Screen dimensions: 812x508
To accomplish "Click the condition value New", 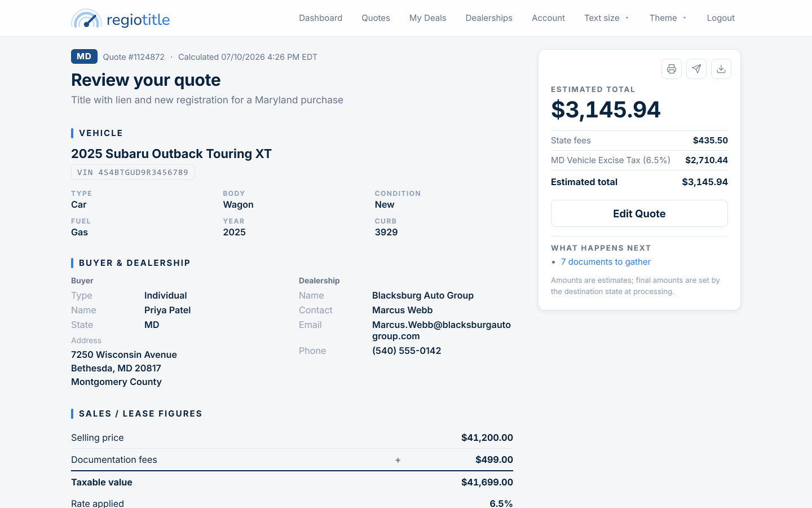I will pos(385,204).
